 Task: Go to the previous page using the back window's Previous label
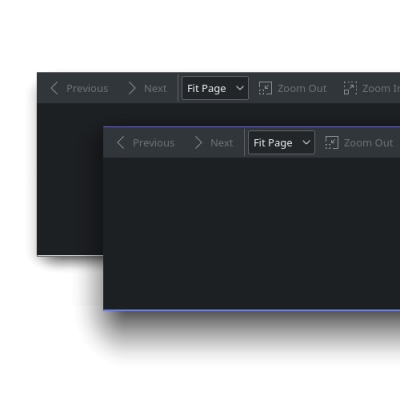(x=87, y=88)
